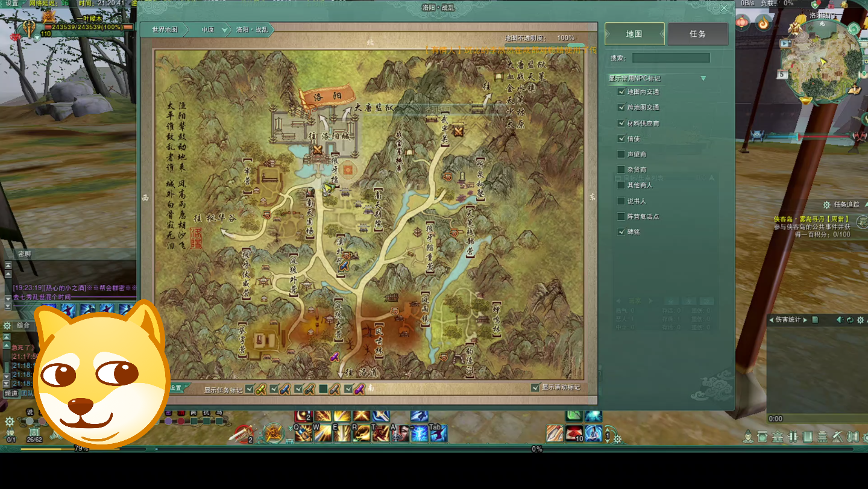Open the 密聊 chat tab
The width and height of the screenshot is (868, 489).
point(25,254)
